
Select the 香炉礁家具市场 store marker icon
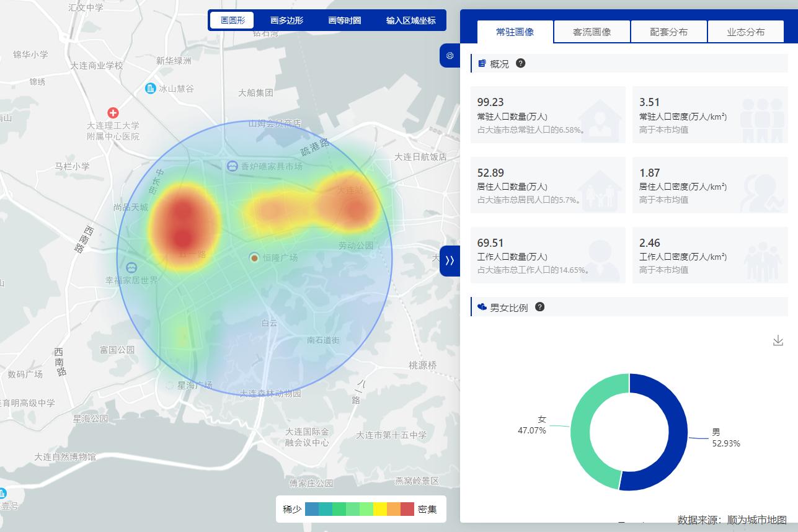233,166
